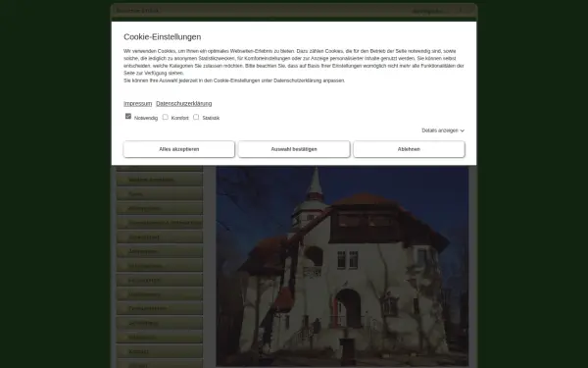Click the Cookie-Einstellungen heading
Image resolution: width=588 pixels, height=368 pixels.
coord(163,37)
